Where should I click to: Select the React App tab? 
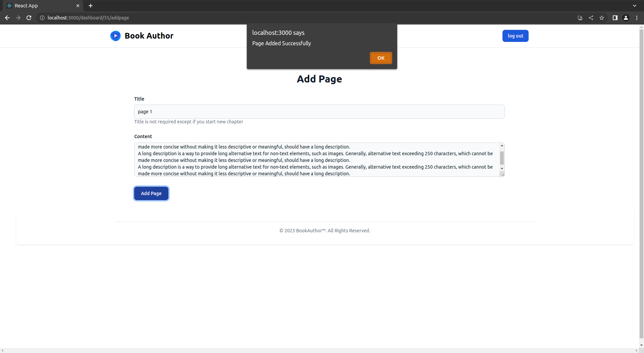point(43,6)
